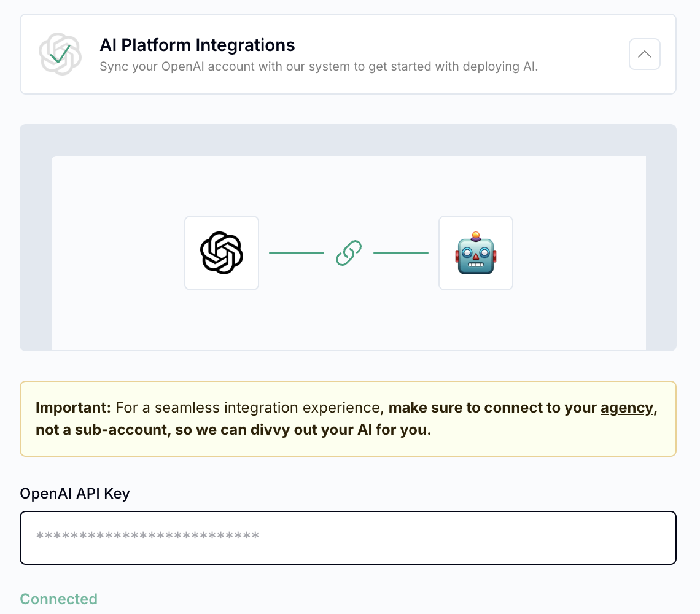Select the yellow Important warning banner

[348, 418]
